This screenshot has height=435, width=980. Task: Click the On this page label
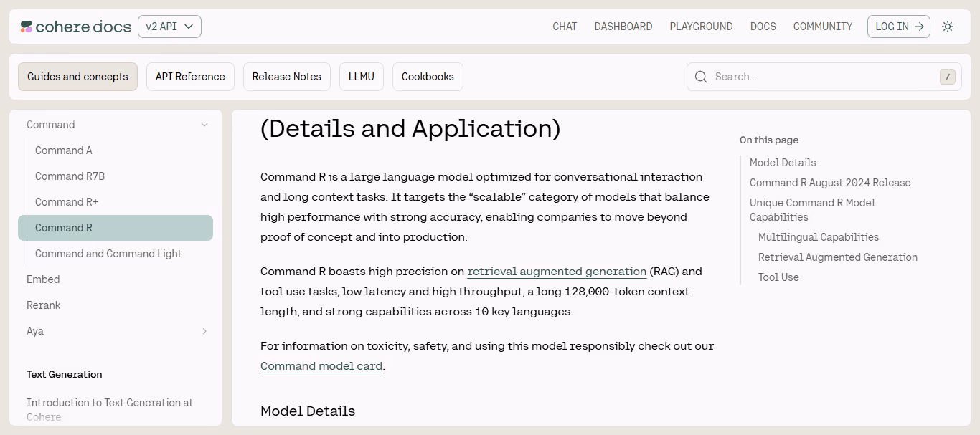(x=769, y=140)
